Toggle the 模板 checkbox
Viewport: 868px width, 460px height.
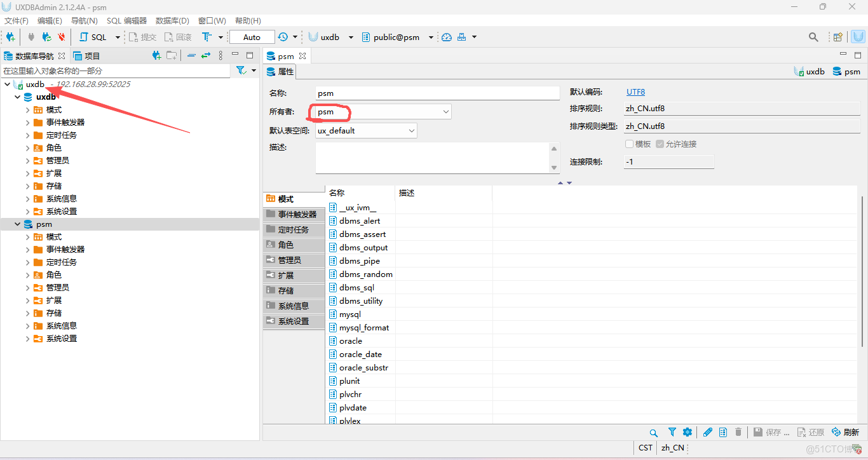point(630,144)
